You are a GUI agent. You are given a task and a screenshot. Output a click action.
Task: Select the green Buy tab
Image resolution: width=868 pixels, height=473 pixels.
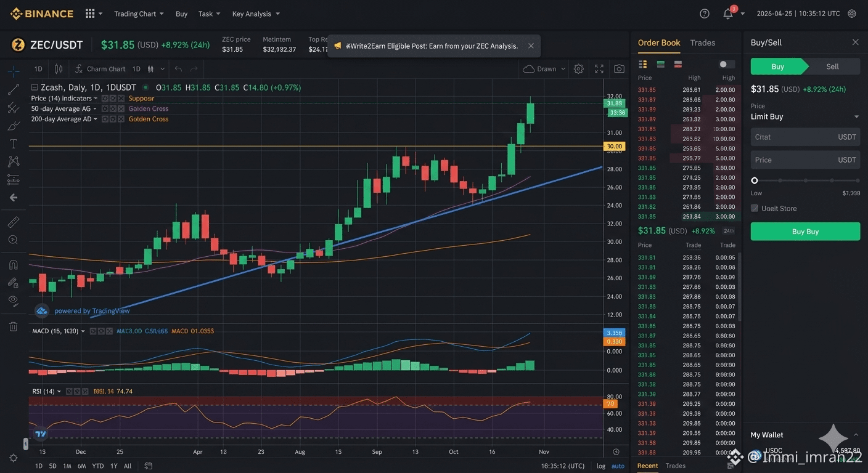coord(778,67)
